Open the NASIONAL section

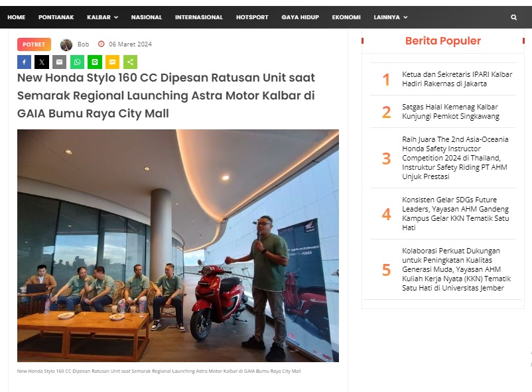coord(147,17)
